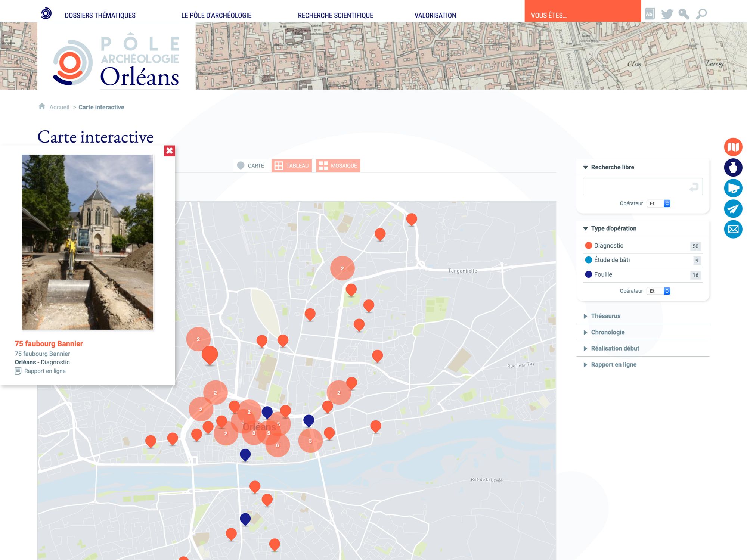The image size is (747, 560).
Task: Click the paper plane sidebar icon
Action: 733,209
